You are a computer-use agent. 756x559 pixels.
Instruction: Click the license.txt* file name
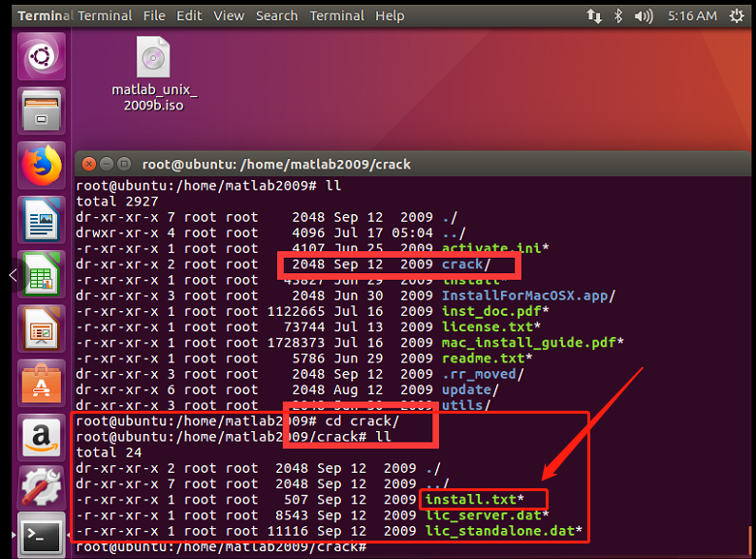tap(491, 326)
